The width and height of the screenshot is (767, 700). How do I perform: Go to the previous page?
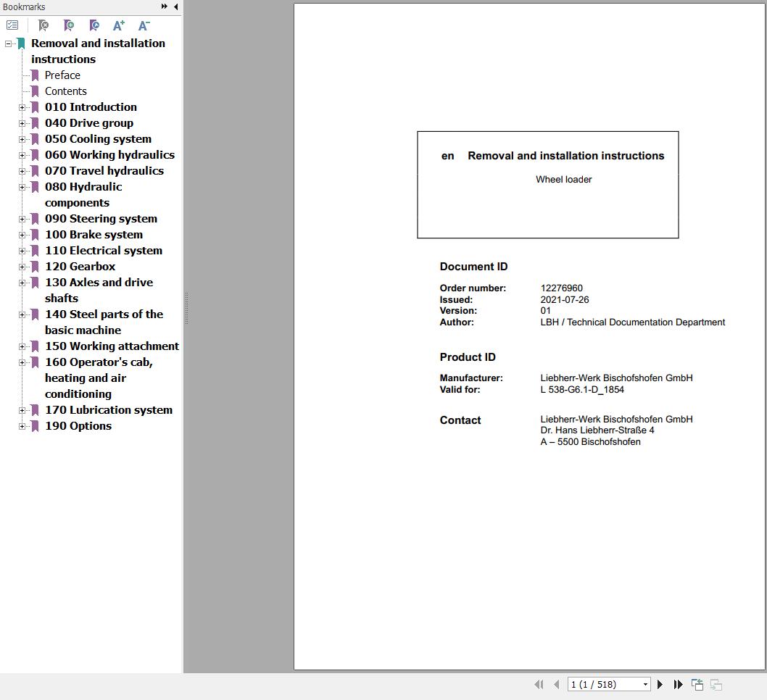click(x=556, y=684)
